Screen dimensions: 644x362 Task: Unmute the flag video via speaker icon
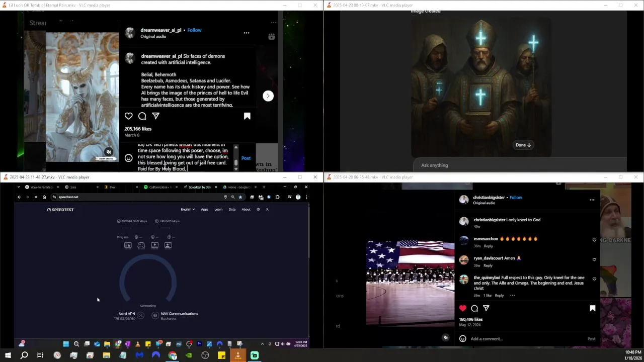pyautogui.click(x=445, y=337)
